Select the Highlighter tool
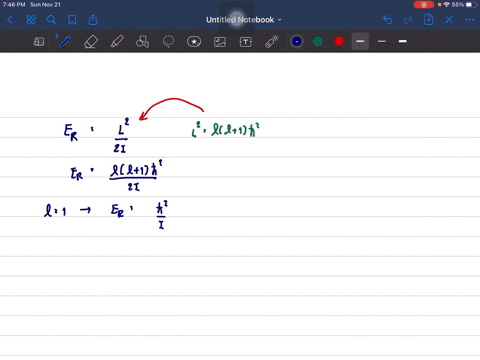This screenshot has width=480, height=360. pyautogui.click(x=117, y=42)
